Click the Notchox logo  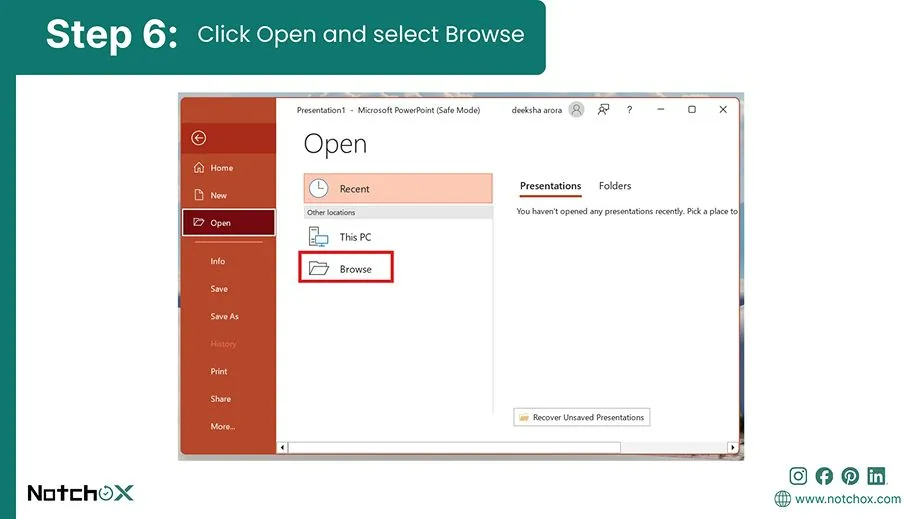pos(81,493)
